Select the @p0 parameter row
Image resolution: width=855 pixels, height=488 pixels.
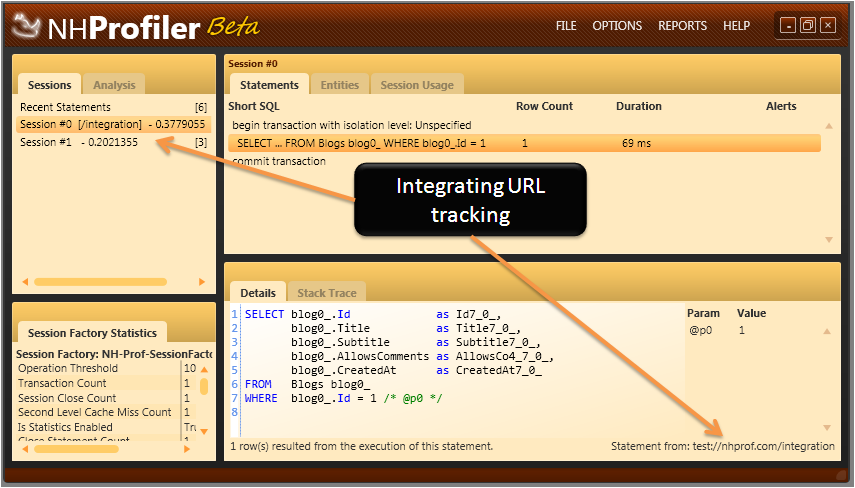(x=754, y=330)
